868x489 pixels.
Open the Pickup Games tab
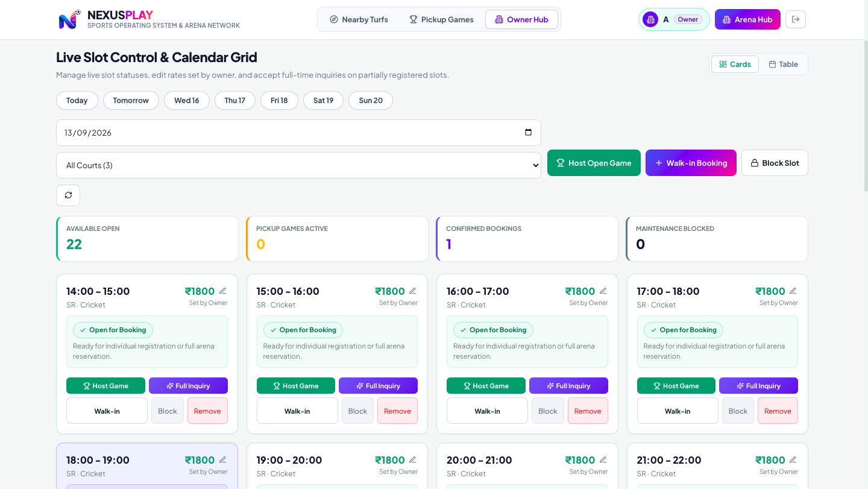click(442, 19)
